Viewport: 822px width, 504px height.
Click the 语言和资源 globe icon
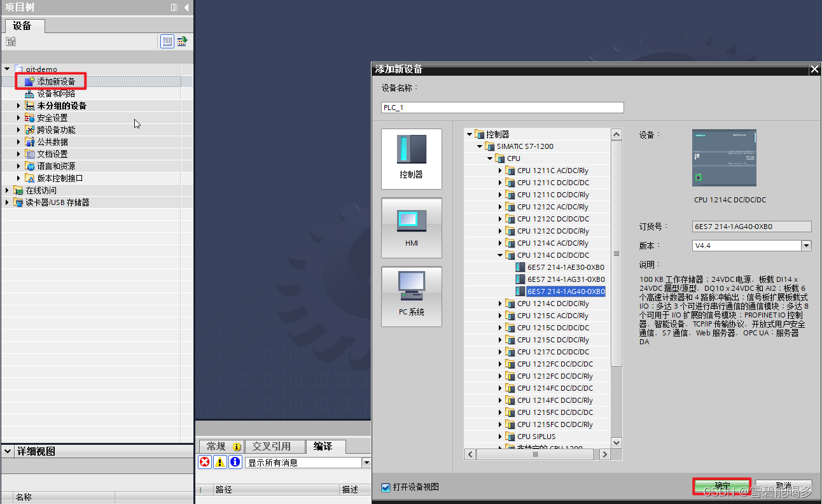(x=29, y=166)
